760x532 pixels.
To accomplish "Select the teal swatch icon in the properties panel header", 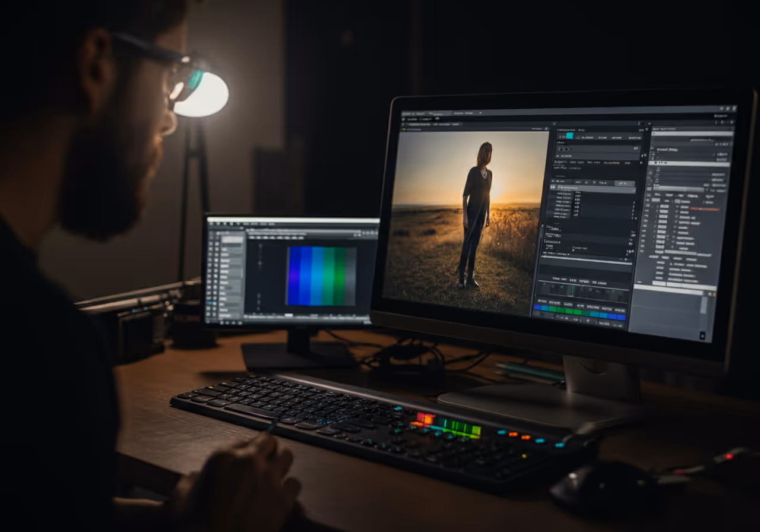I will pyautogui.click(x=569, y=136).
